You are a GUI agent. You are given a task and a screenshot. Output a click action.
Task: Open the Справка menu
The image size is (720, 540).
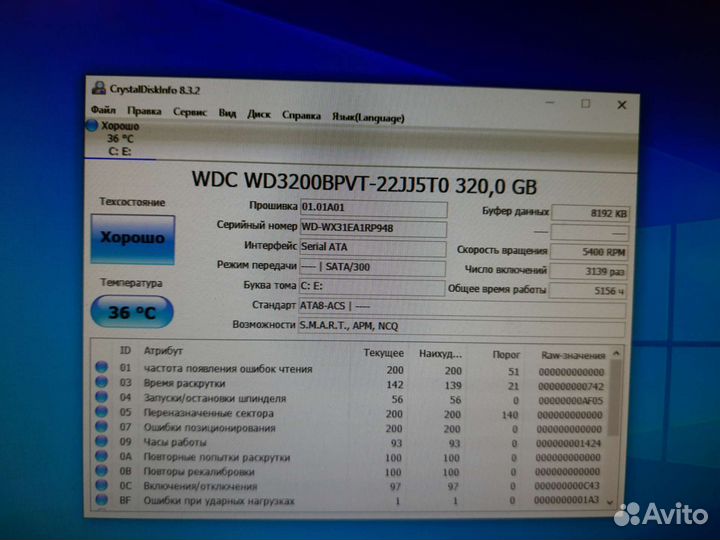pyautogui.click(x=301, y=115)
